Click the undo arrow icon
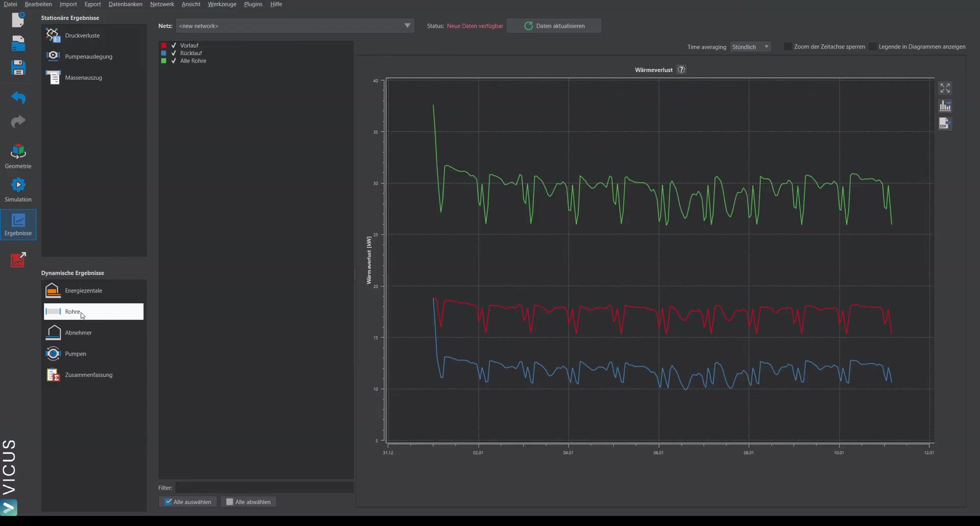The height and width of the screenshot is (526, 980). [18, 97]
